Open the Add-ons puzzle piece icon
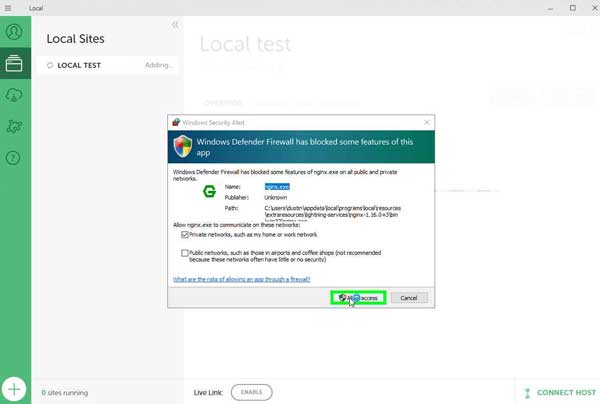This screenshot has height=404, width=600. 14,126
